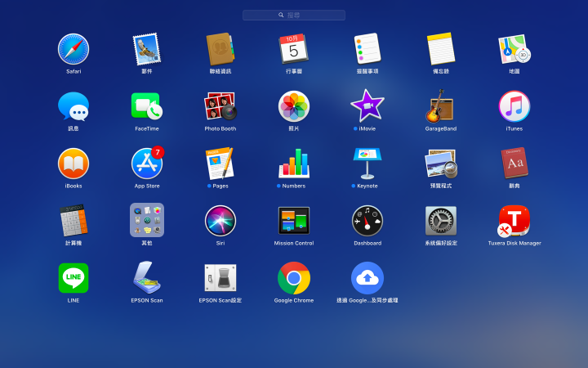The width and height of the screenshot is (588, 368).
Task: Launch FaceTime
Action: point(147,106)
